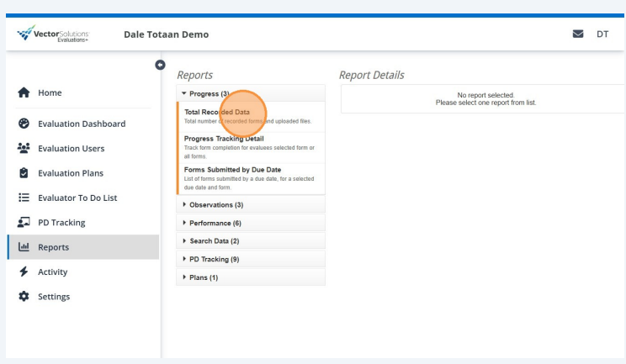626x364 pixels.
Task: Open the mail envelope icon in header
Action: pos(578,34)
